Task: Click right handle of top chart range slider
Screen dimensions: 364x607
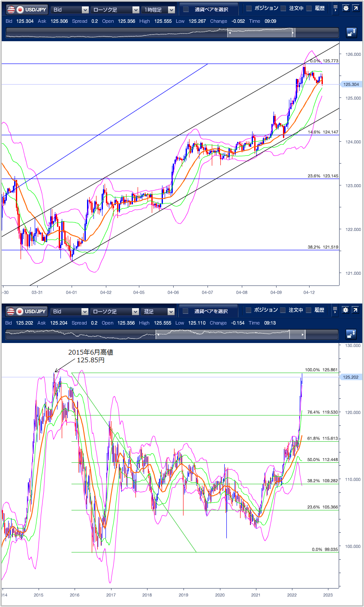Action: (293, 33)
